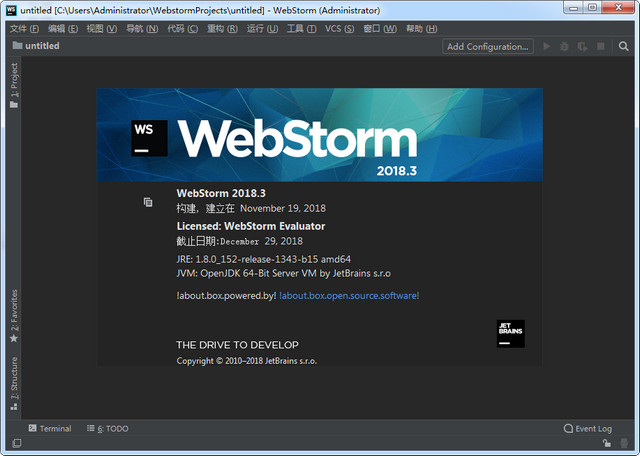Click the Debug bug icon
This screenshot has height=456, width=640.
click(564, 47)
